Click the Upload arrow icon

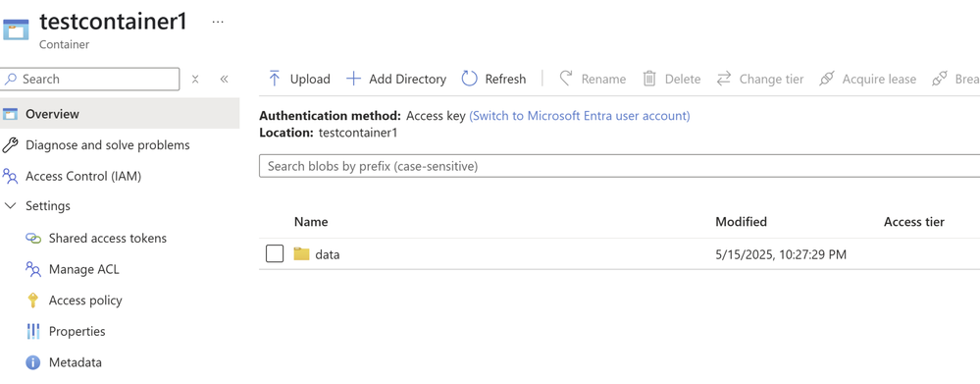click(274, 79)
